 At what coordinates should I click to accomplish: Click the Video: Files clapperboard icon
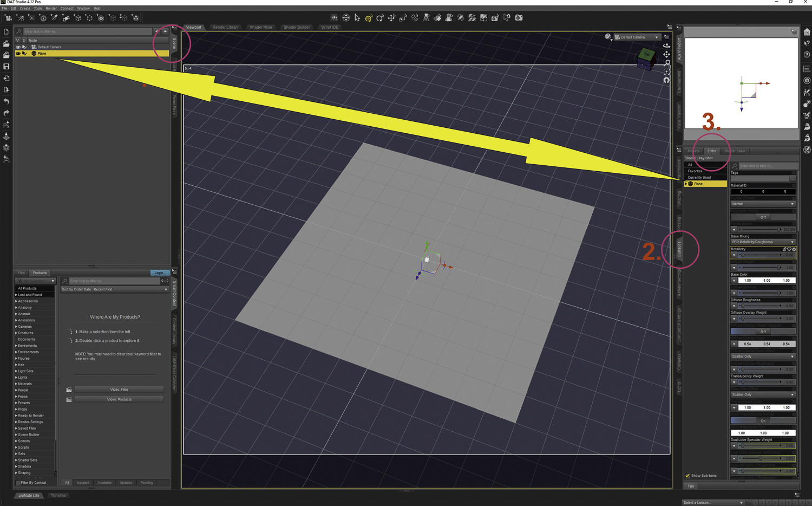[x=69, y=390]
